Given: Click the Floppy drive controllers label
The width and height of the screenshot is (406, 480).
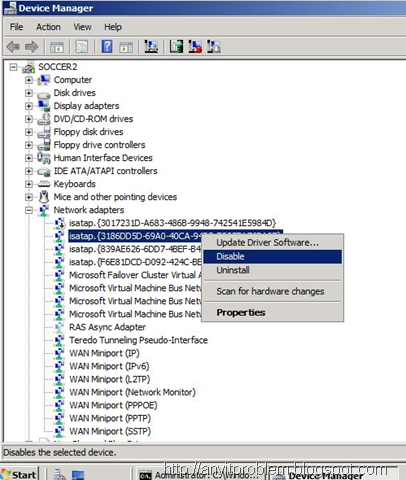Looking at the screenshot, I should coord(99,145).
